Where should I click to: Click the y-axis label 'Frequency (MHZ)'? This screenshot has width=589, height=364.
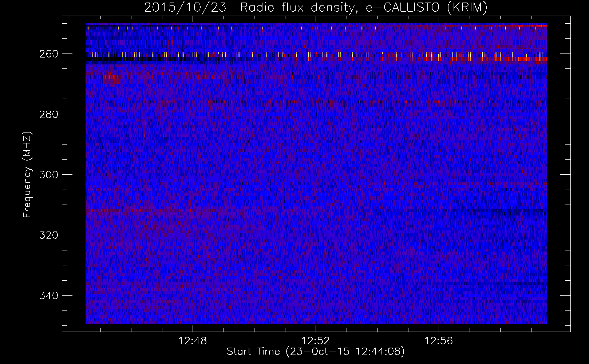(27, 174)
